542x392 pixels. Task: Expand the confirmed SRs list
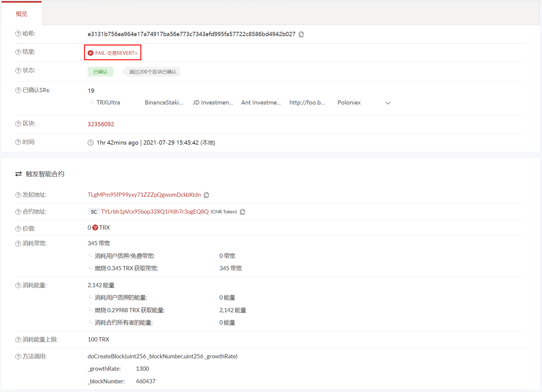coord(388,103)
